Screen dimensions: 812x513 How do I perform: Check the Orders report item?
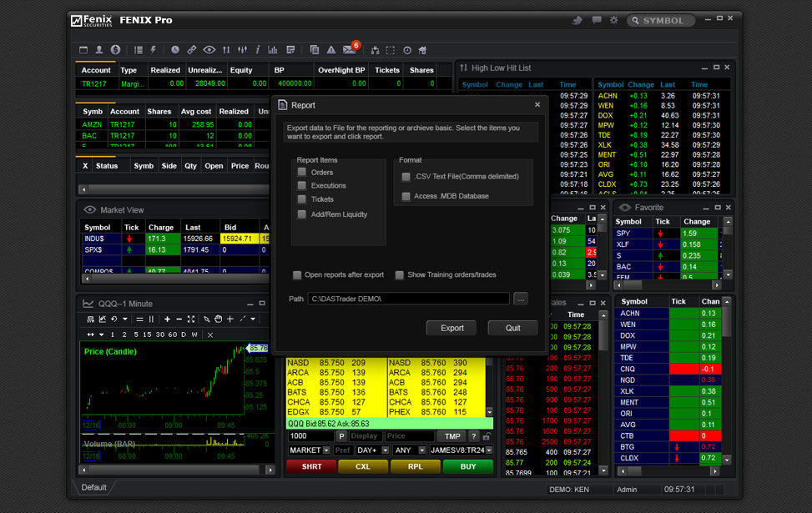point(302,171)
